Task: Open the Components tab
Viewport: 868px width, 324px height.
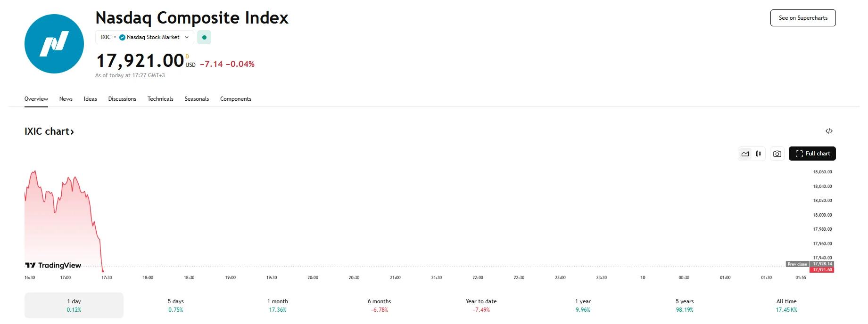Action: click(x=236, y=99)
